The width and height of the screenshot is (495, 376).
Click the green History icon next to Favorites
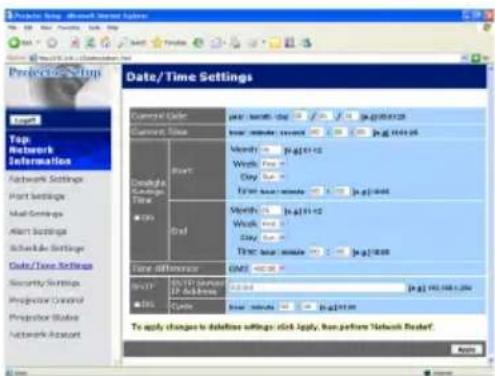pos(198,43)
